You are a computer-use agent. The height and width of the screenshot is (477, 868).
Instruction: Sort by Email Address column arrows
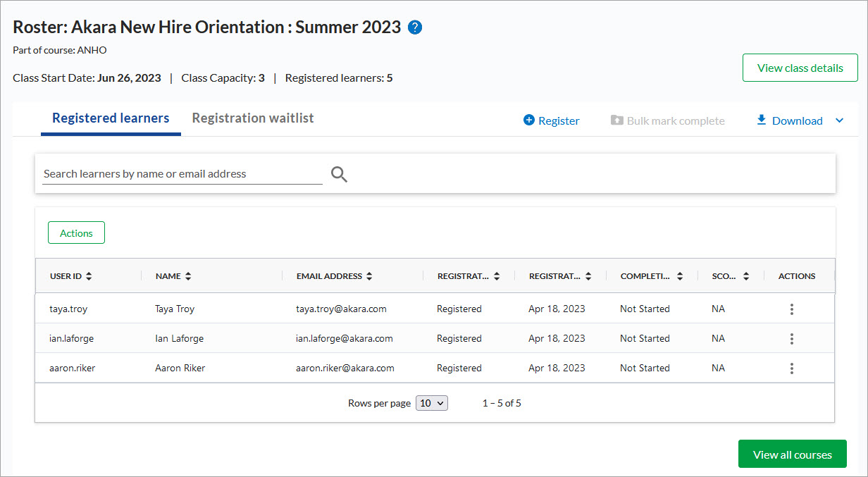point(370,277)
